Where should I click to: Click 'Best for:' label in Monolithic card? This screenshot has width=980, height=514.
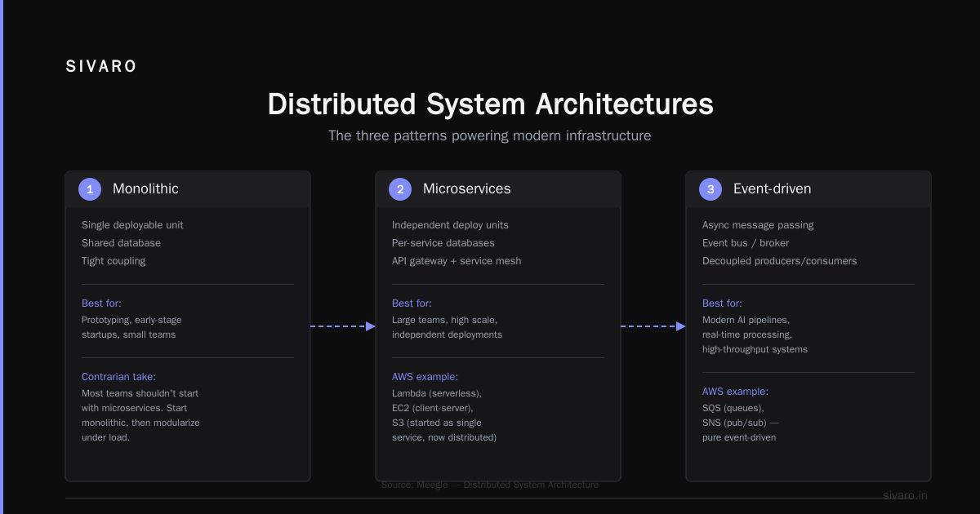click(102, 304)
